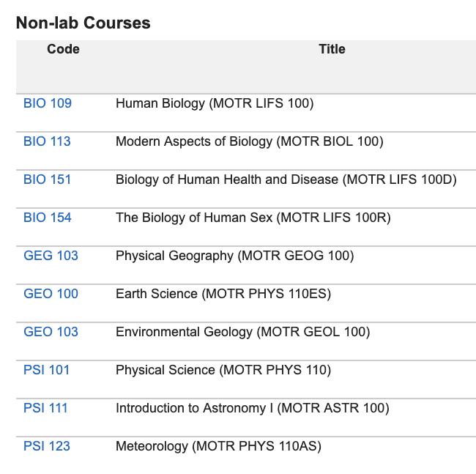Open the BIO 113 course link
This screenshot has height=474, width=476.
[47, 141]
